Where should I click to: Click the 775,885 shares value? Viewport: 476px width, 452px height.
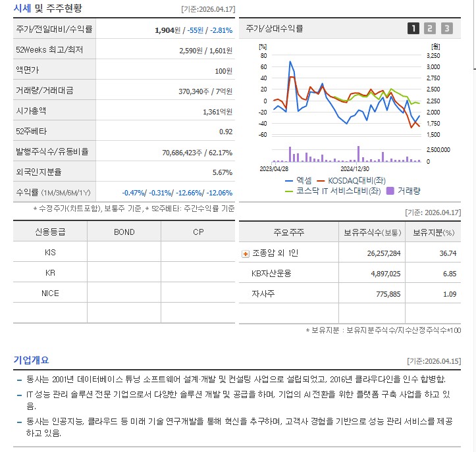pos(388,294)
